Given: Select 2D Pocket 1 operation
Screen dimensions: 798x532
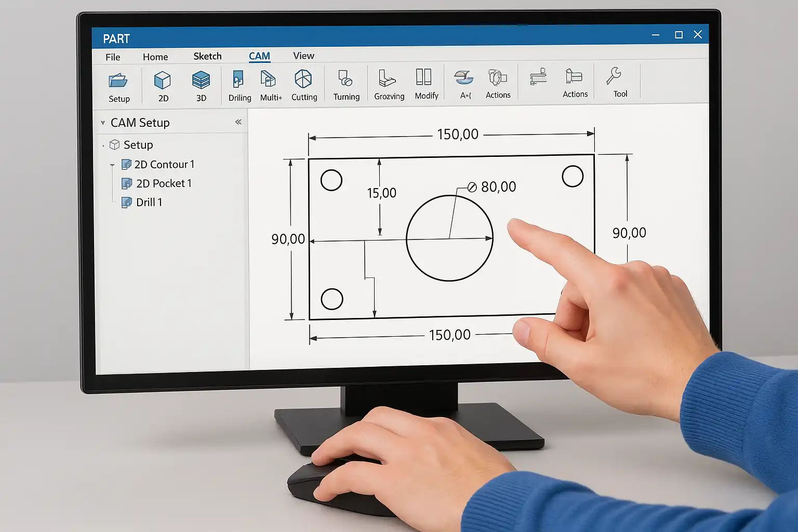Looking at the screenshot, I should [156, 183].
